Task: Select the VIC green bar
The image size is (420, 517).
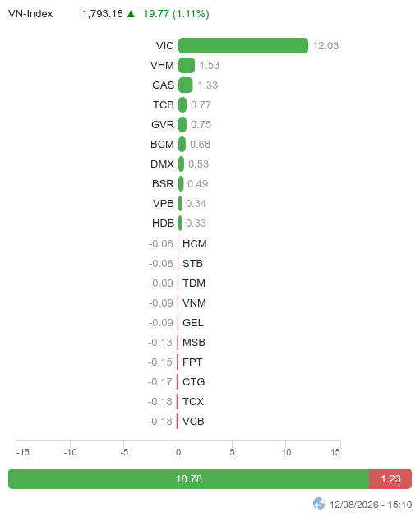Action: [243, 45]
